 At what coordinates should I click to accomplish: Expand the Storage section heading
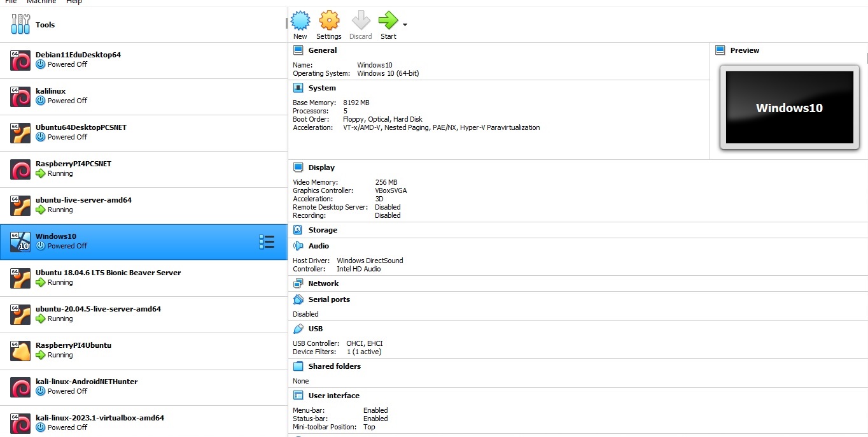(x=323, y=230)
